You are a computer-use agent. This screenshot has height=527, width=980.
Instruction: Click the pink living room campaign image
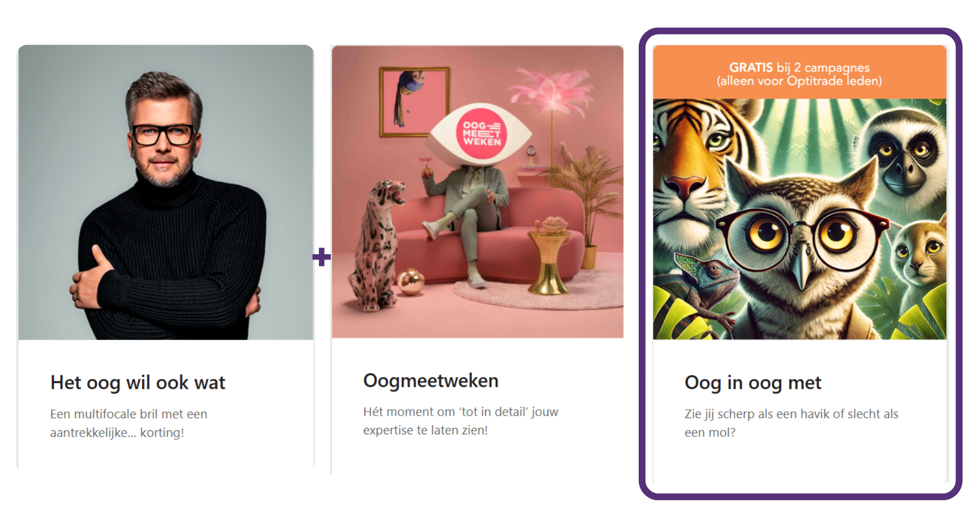478,191
